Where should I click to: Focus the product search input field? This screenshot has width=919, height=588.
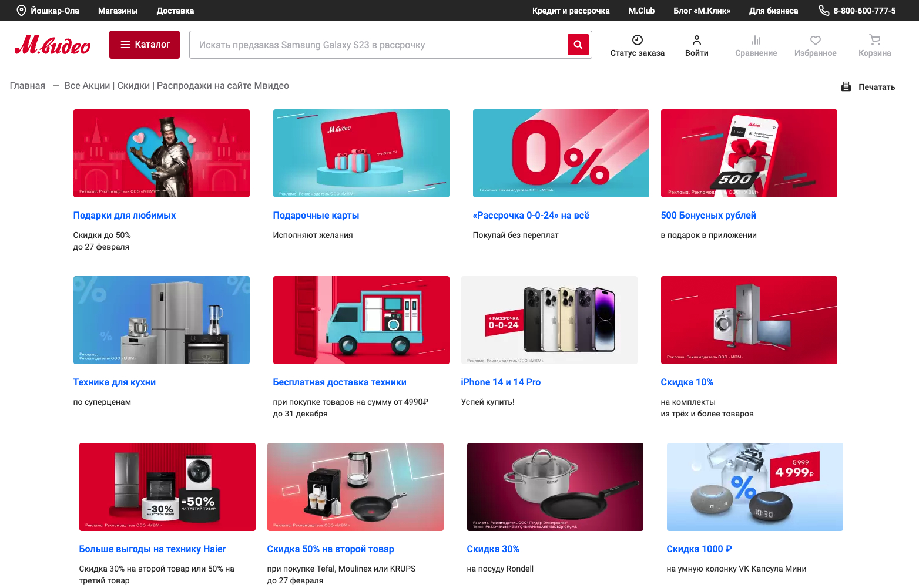pyautogui.click(x=378, y=45)
